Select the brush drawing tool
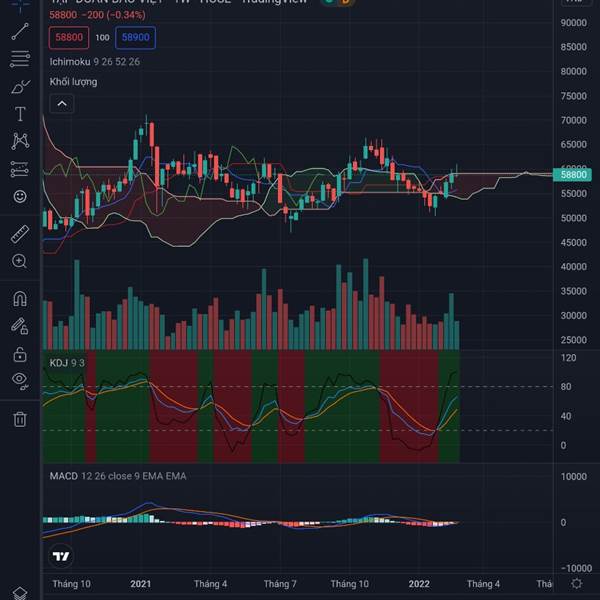Screen dimensions: 600x600 tap(20, 87)
